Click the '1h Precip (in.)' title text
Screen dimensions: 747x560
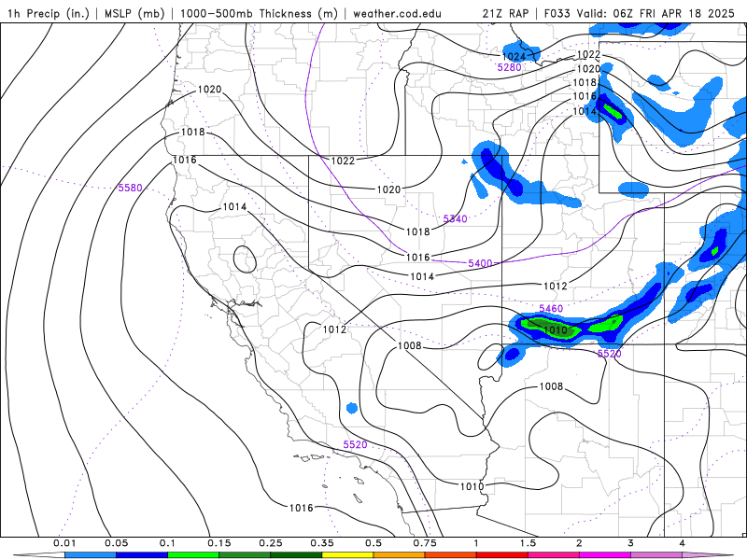tap(49, 13)
